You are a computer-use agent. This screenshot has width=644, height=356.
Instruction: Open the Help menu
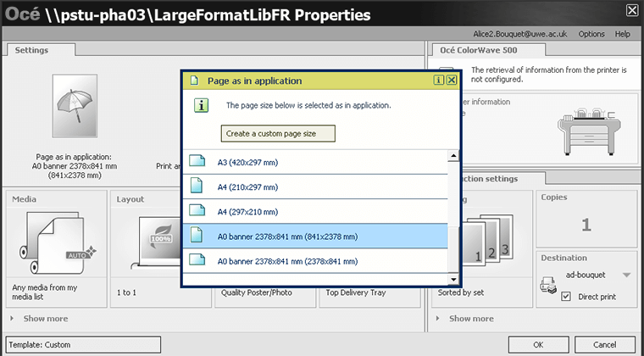point(623,34)
